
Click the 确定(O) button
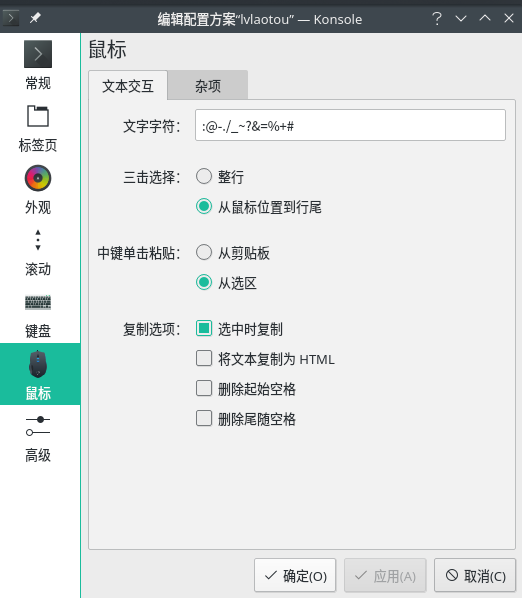[295, 575]
